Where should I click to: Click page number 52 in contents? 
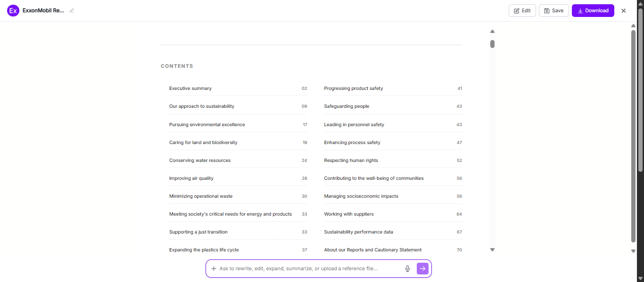[x=459, y=161]
